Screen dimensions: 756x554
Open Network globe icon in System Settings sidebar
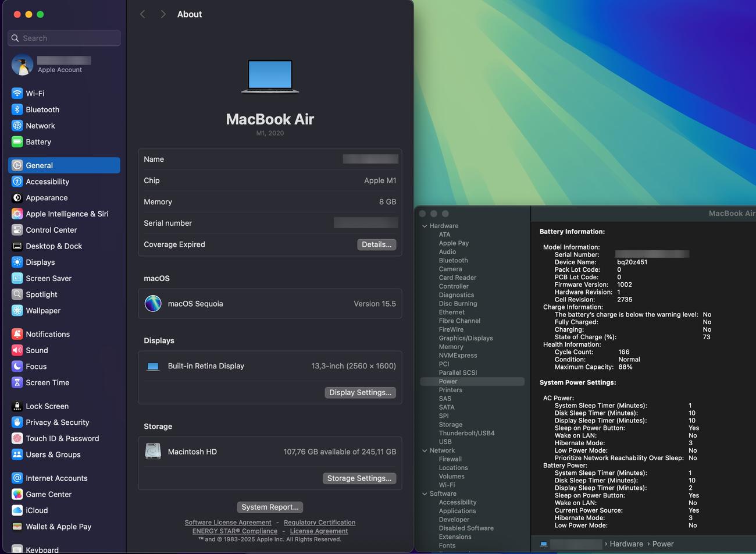17,126
